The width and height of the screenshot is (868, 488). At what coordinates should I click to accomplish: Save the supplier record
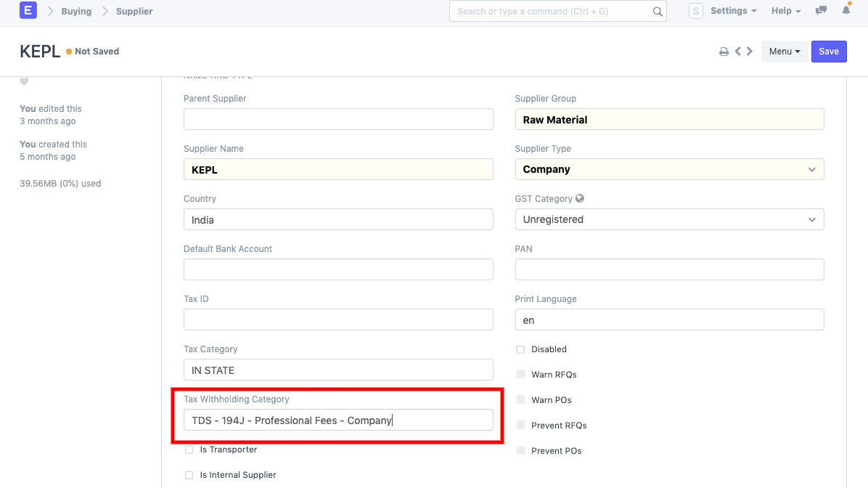[x=829, y=52]
